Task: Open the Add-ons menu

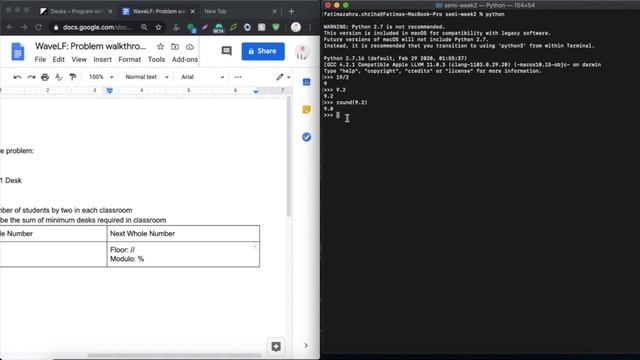Action: [185, 60]
